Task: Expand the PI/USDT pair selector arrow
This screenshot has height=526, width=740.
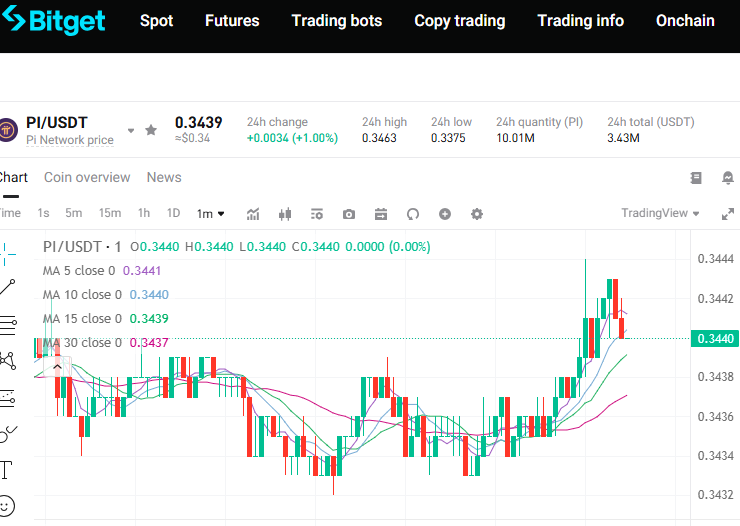Action: pyautogui.click(x=130, y=131)
